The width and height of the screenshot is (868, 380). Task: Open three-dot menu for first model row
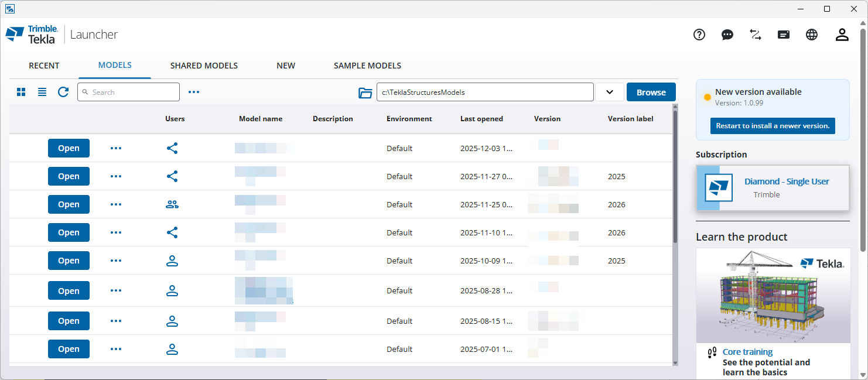[116, 148]
